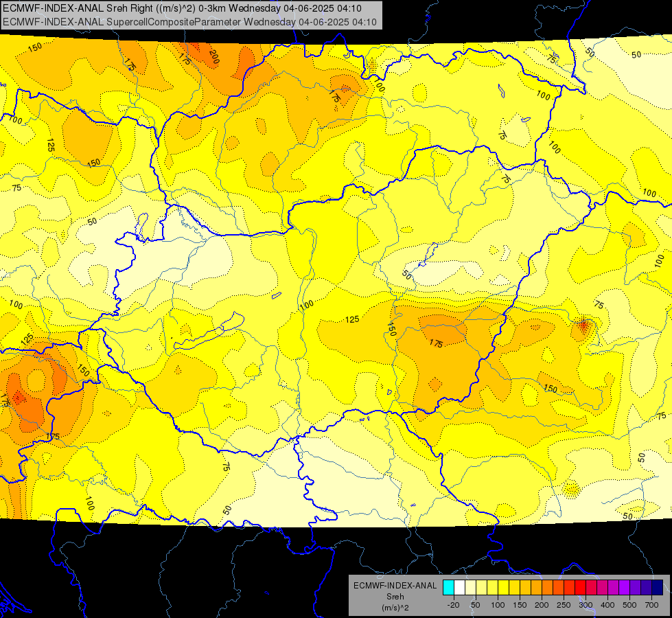
Task: Click the cyan legend color swatch
Action: point(448,588)
